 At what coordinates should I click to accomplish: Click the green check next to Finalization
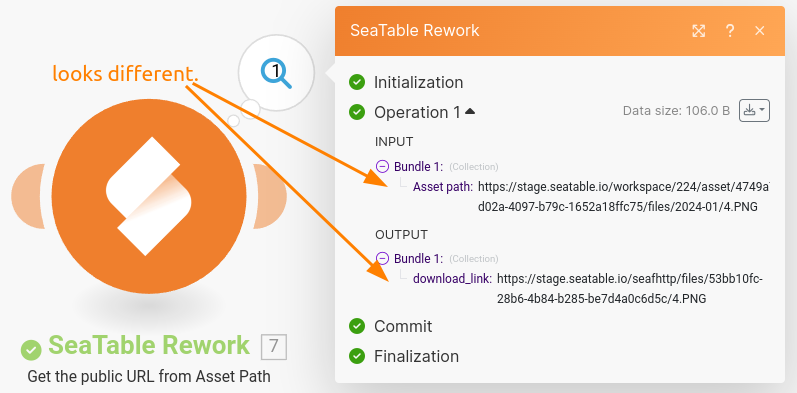click(357, 356)
